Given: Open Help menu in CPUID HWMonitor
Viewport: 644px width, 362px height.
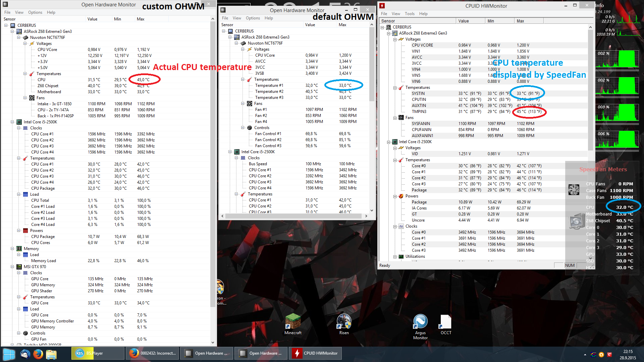Looking at the screenshot, I should (x=423, y=14).
